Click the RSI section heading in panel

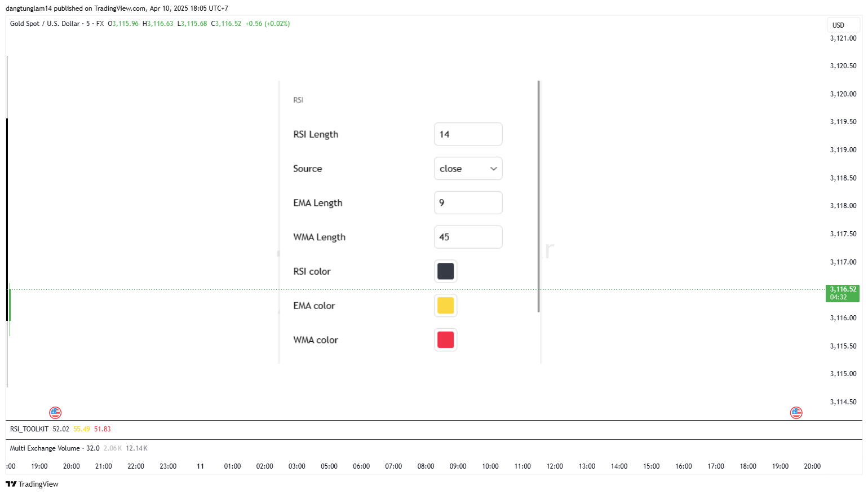298,100
